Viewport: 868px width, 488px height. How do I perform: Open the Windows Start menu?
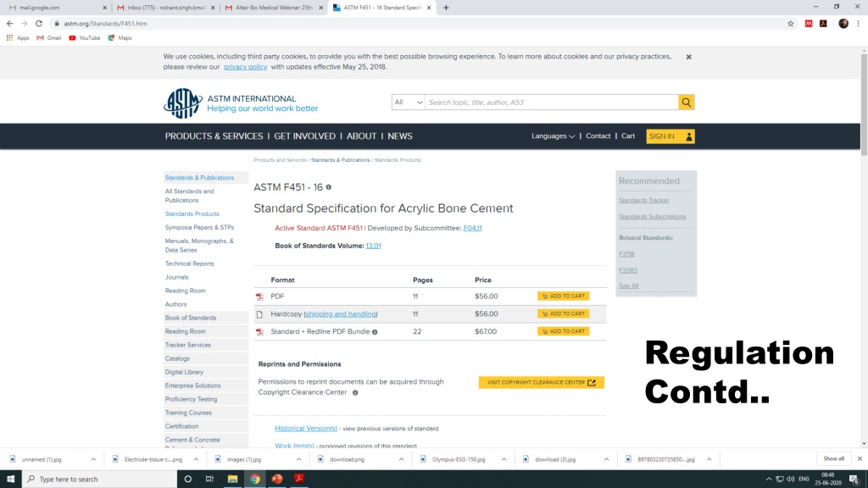point(10,480)
